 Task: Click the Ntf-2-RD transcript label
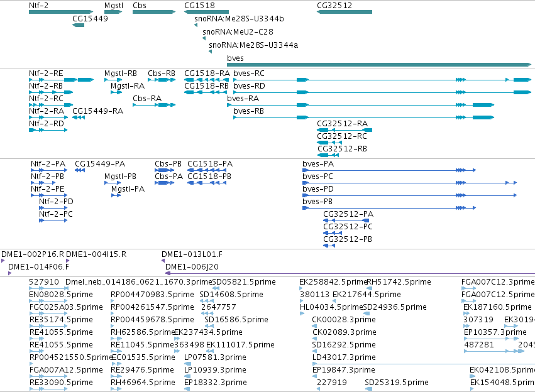click(x=47, y=124)
